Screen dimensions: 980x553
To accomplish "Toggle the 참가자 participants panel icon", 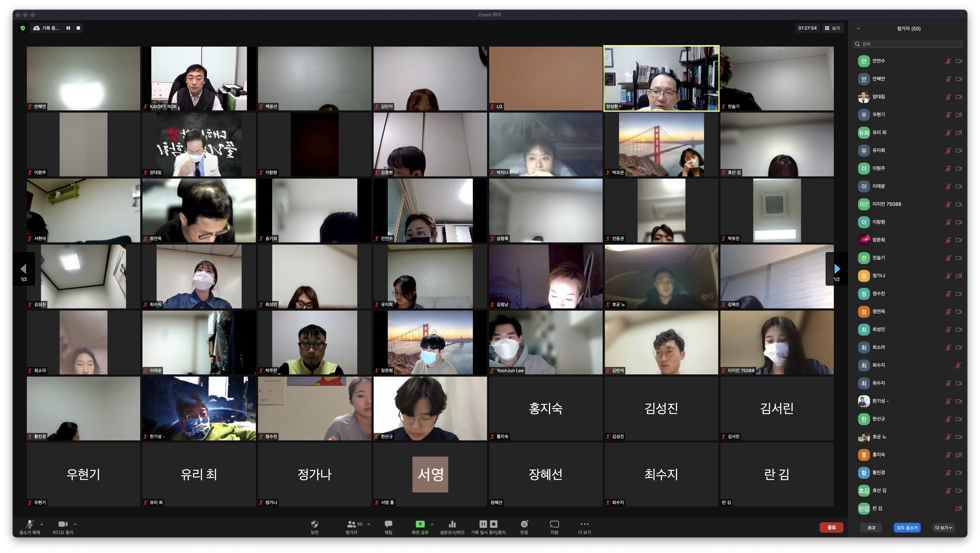I will (351, 524).
